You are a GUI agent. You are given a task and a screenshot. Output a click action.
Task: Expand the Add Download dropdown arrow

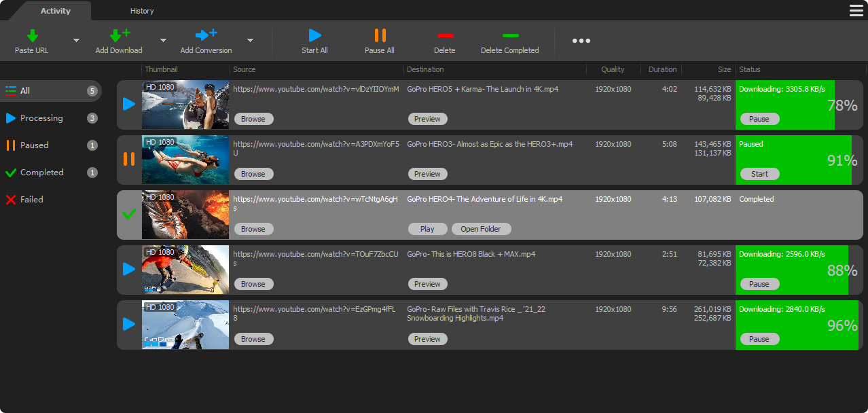click(163, 40)
